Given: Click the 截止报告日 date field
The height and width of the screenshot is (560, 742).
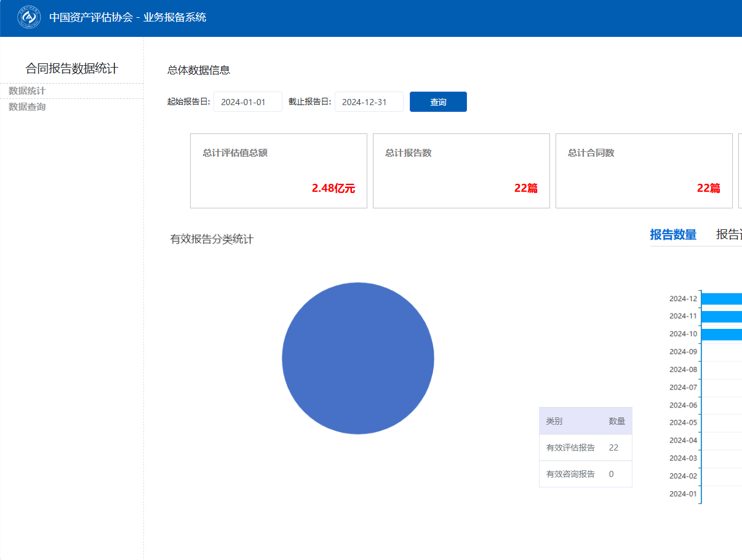Looking at the screenshot, I should click(x=369, y=102).
